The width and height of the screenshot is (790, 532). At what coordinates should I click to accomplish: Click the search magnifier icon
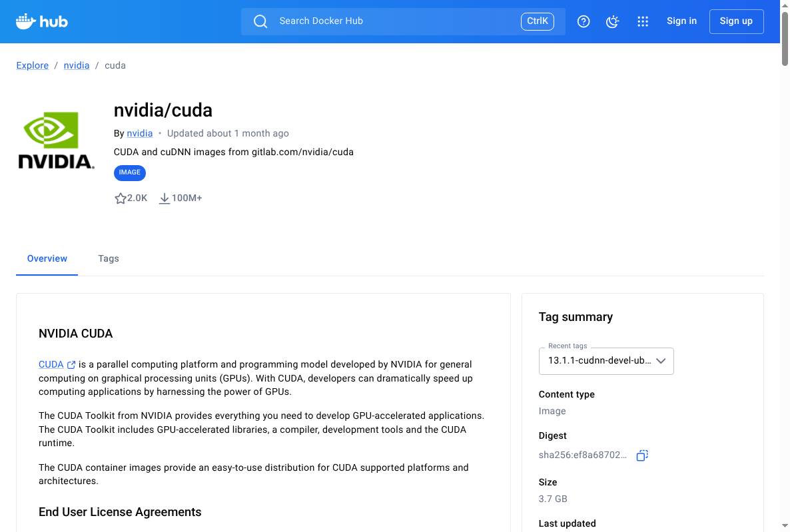[260, 21]
